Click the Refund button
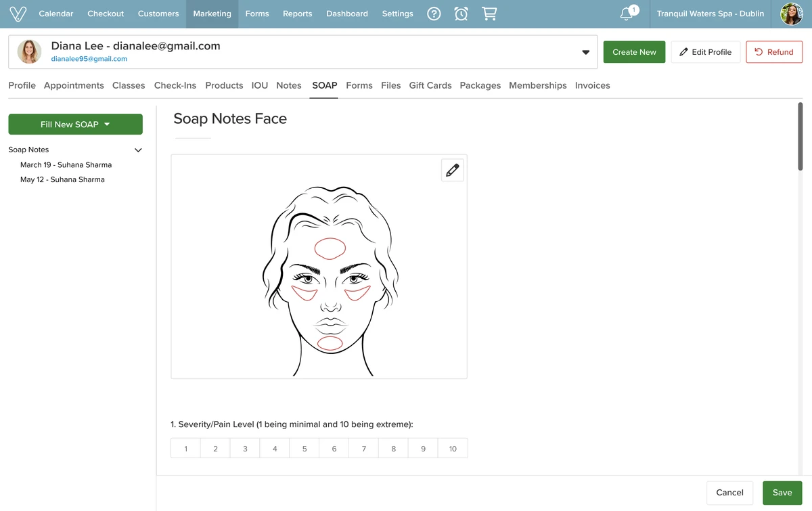 [774, 52]
